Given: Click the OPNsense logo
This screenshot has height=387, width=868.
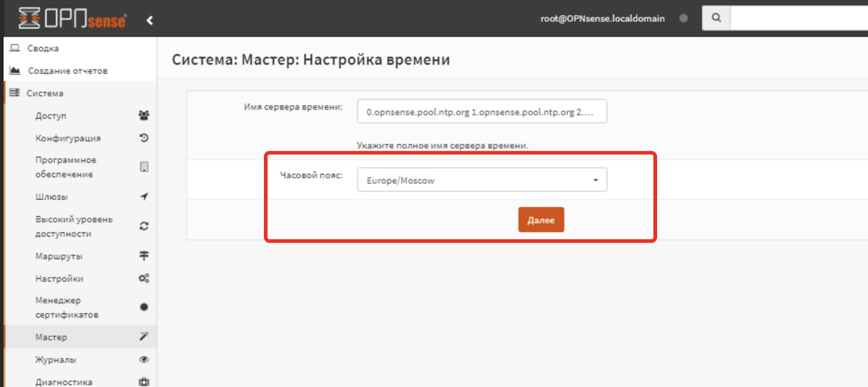Looking at the screenshot, I should pos(72,18).
